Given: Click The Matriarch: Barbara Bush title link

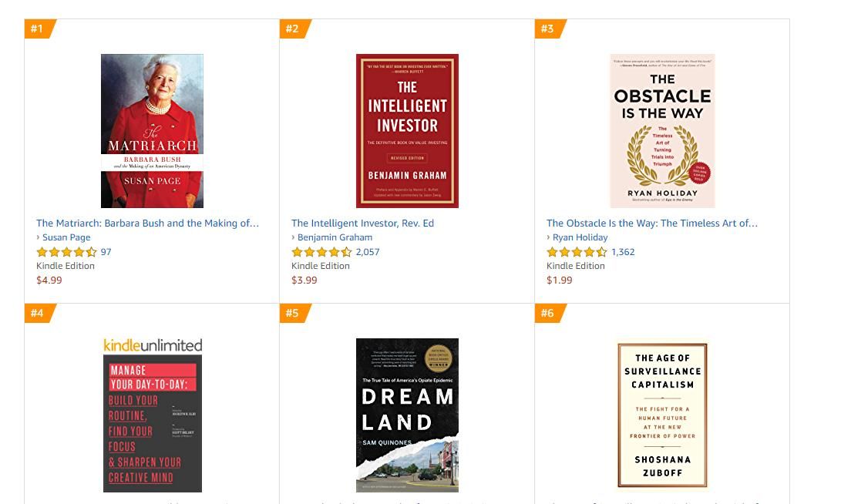Looking at the screenshot, I should tap(147, 223).
